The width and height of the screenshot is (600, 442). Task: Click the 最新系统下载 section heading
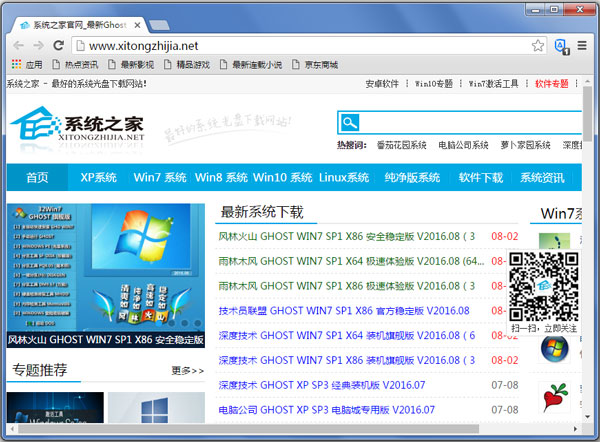[x=262, y=212]
